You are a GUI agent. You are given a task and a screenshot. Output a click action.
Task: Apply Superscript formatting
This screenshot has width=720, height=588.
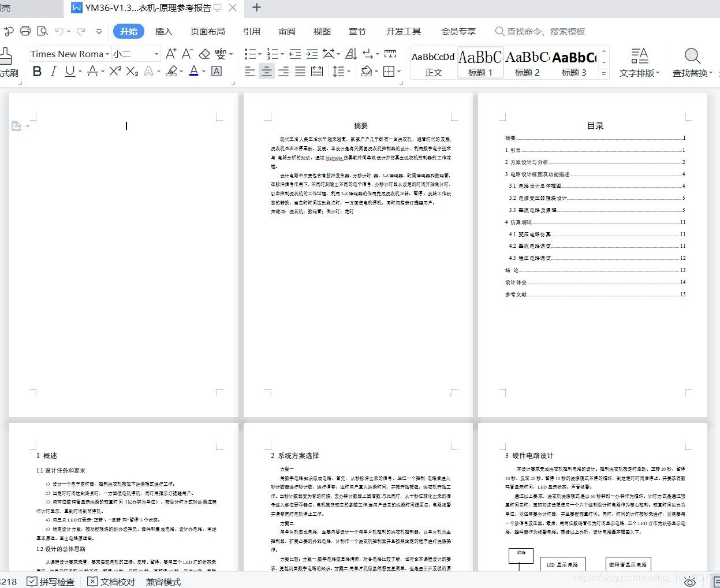coord(115,71)
